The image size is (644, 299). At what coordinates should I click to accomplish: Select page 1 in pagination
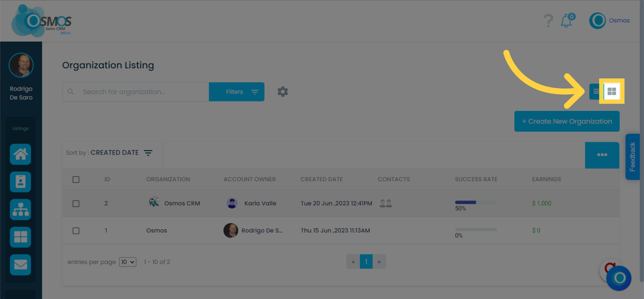click(x=366, y=261)
